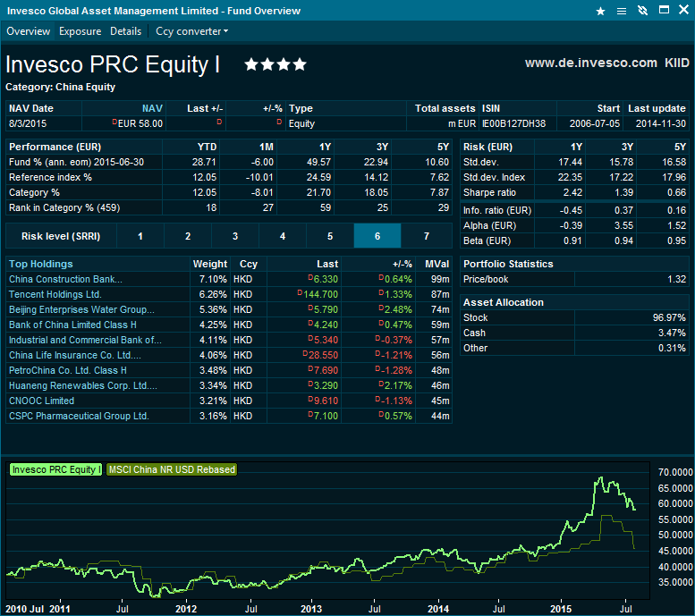Click the Last update date 2014-11-30
This screenshot has width=695, height=616.
[661, 123]
